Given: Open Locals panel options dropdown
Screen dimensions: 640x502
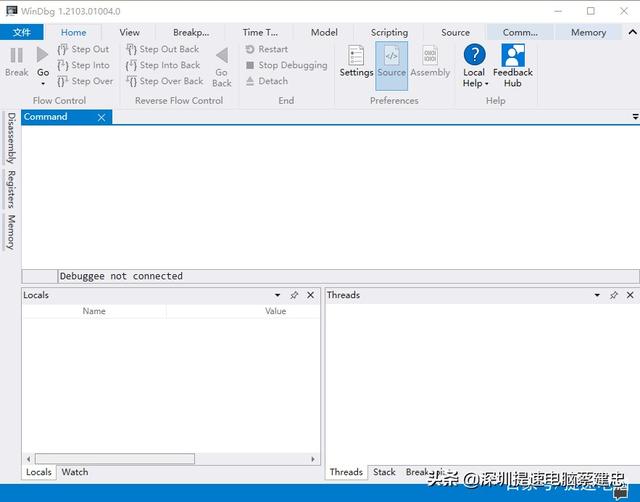Looking at the screenshot, I should coord(278,295).
